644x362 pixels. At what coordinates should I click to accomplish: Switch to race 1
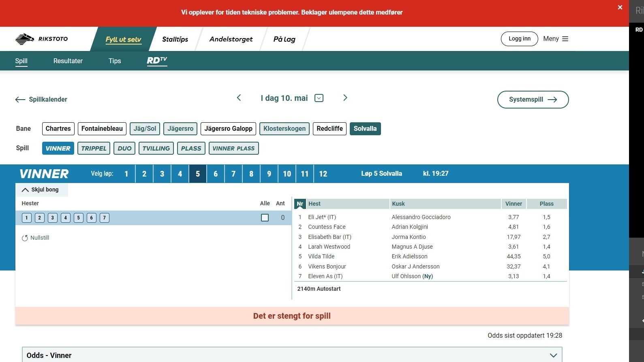(126, 174)
